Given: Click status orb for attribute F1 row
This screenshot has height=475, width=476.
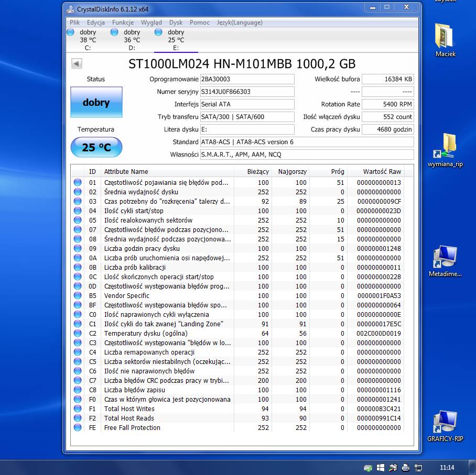Looking at the screenshot, I should click(x=78, y=408).
